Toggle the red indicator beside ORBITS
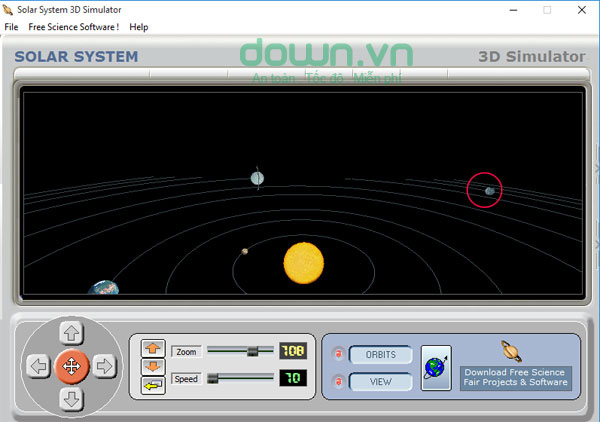This screenshot has width=600, height=422. (338, 354)
